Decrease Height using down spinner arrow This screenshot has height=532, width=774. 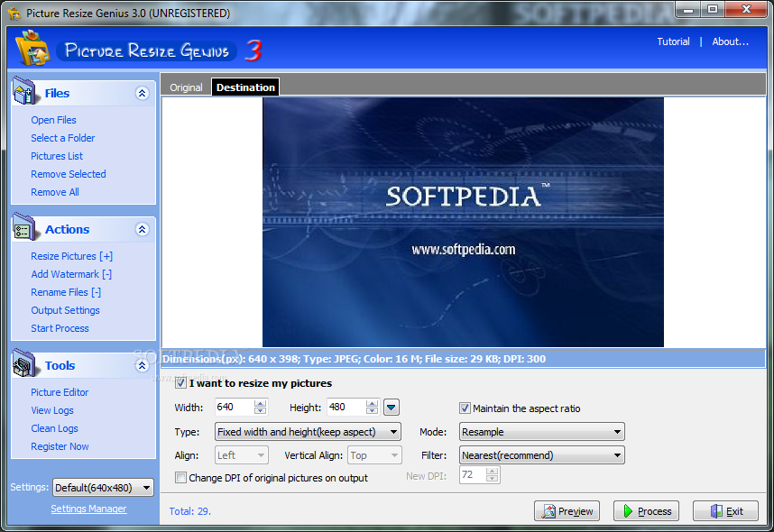pyautogui.click(x=373, y=411)
